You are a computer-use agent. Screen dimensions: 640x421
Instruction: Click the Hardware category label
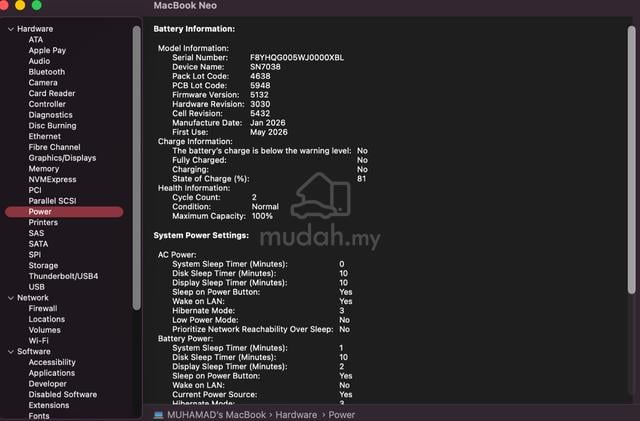tap(35, 29)
